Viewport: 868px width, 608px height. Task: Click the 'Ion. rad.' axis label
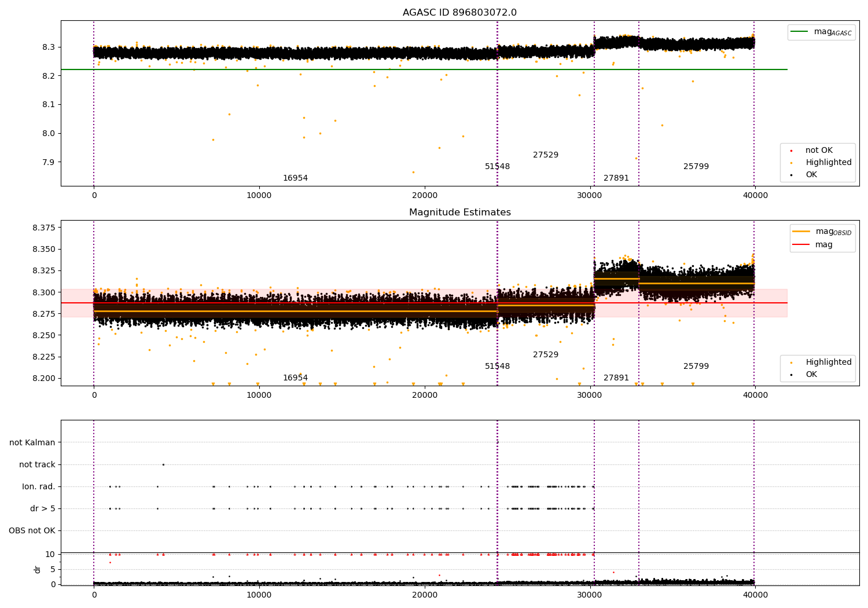tap(39, 486)
